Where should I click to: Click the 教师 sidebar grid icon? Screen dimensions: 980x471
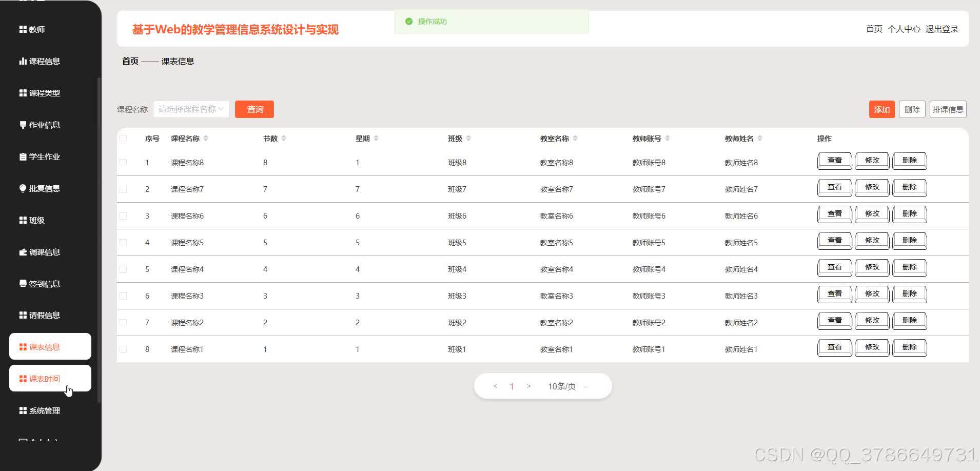pos(23,30)
